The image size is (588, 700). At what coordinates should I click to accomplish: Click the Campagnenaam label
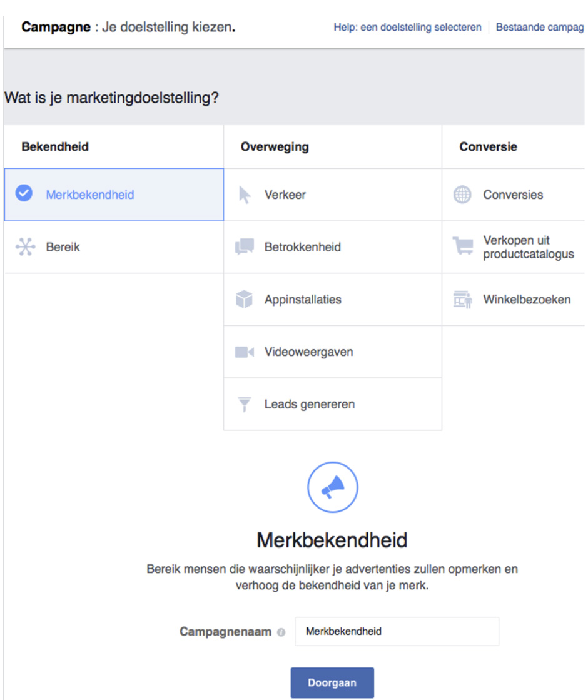point(225,632)
